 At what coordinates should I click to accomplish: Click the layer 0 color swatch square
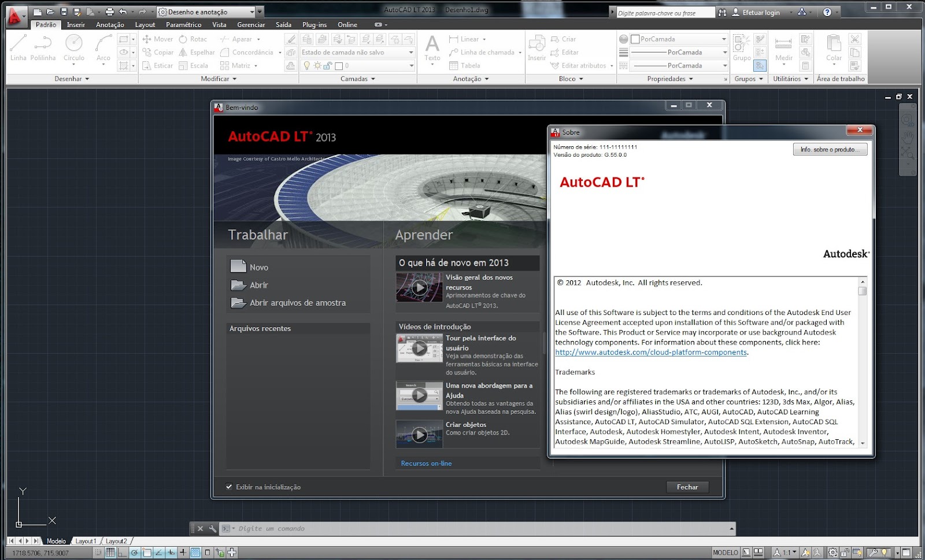click(x=339, y=66)
